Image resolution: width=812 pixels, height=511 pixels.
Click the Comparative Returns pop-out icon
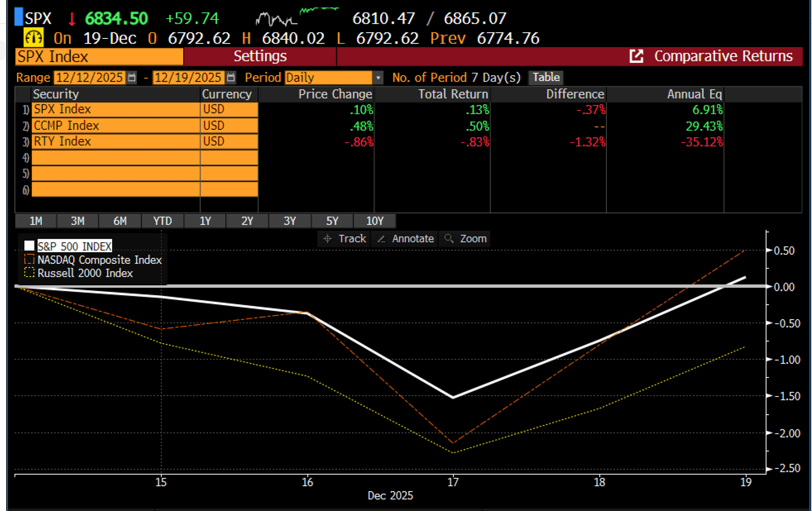click(x=636, y=56)
